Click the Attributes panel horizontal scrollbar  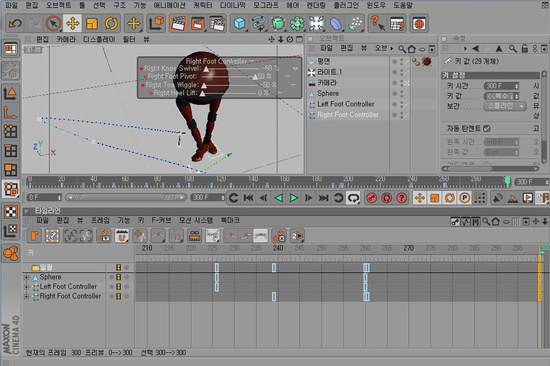pyautogui.click(x=490, y=169)
